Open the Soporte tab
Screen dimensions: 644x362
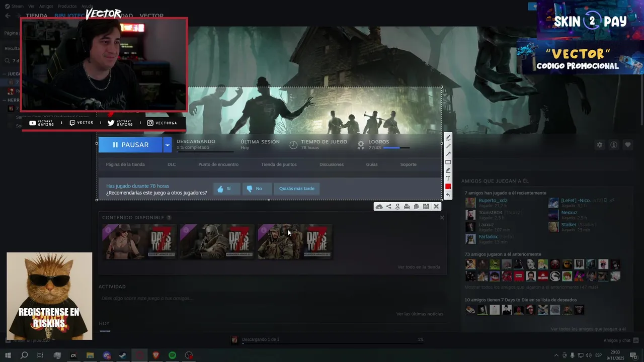408,164
